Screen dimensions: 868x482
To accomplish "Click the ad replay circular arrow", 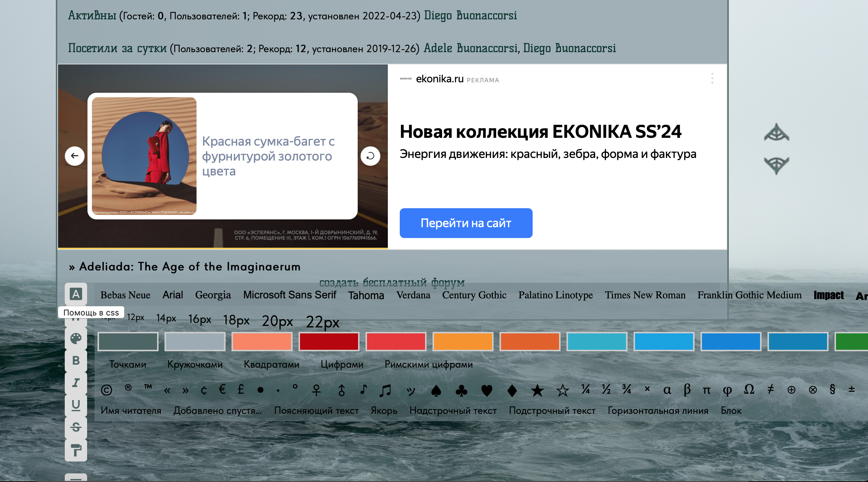I will coord(370,156).
